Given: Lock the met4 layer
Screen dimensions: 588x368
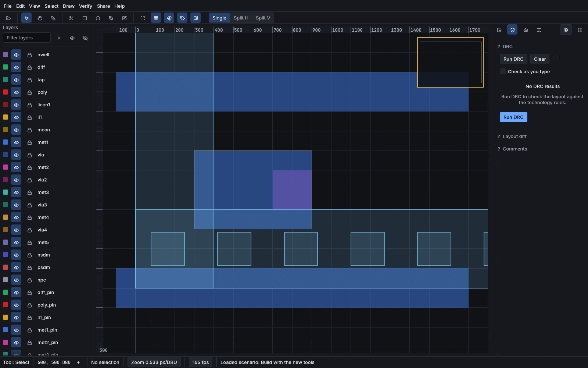Looking at the screenshot, I should (29, 217).
